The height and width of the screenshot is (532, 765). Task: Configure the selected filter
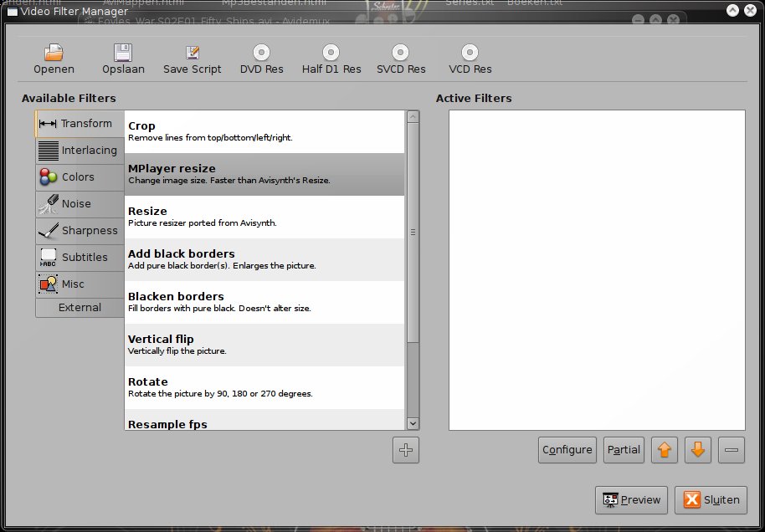coord(567,449)
